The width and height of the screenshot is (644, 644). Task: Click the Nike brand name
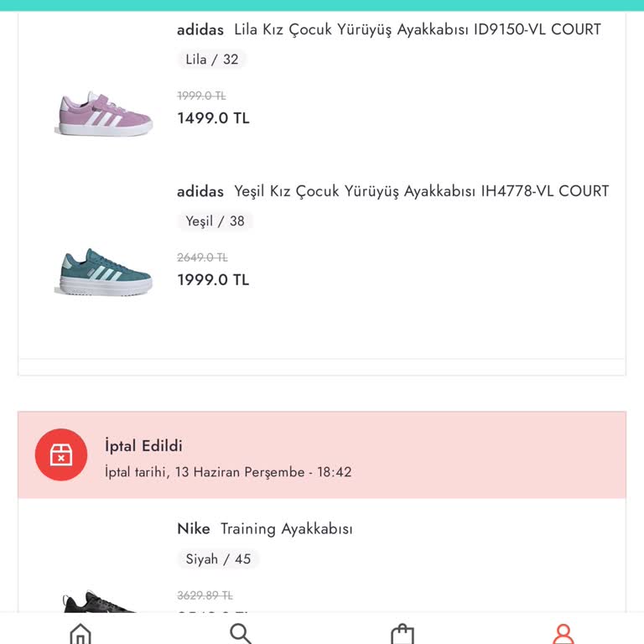[x=194, y=529]
